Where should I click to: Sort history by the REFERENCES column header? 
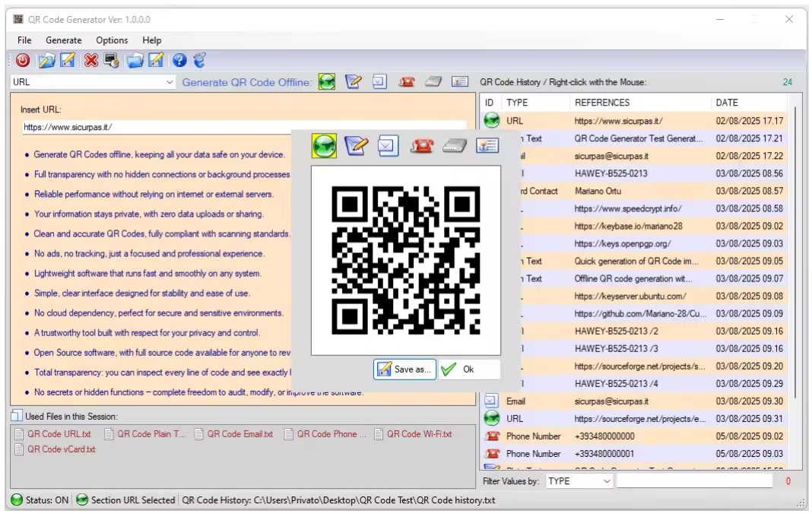point(641,103)
